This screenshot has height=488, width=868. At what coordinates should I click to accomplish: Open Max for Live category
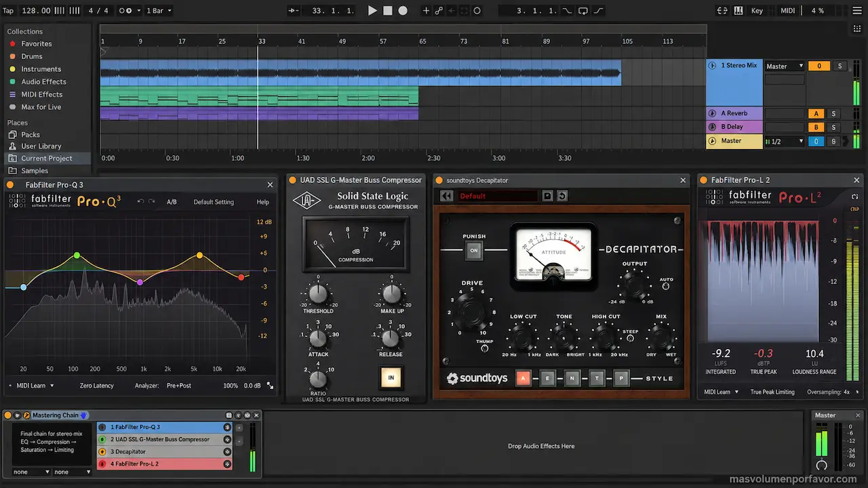coord(41,107)
